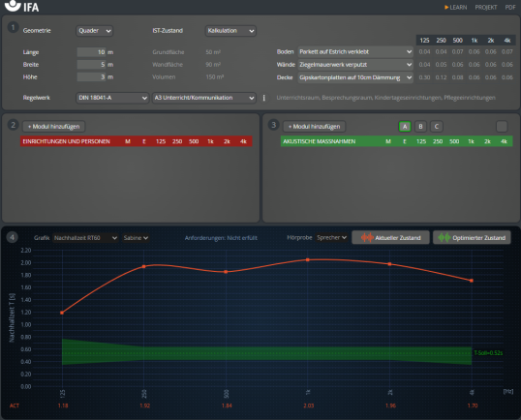Screen dimensions: 521x420
Task: Open the A3 Unterricht/Kommunikation dropdown
Action: pos(204,98)
